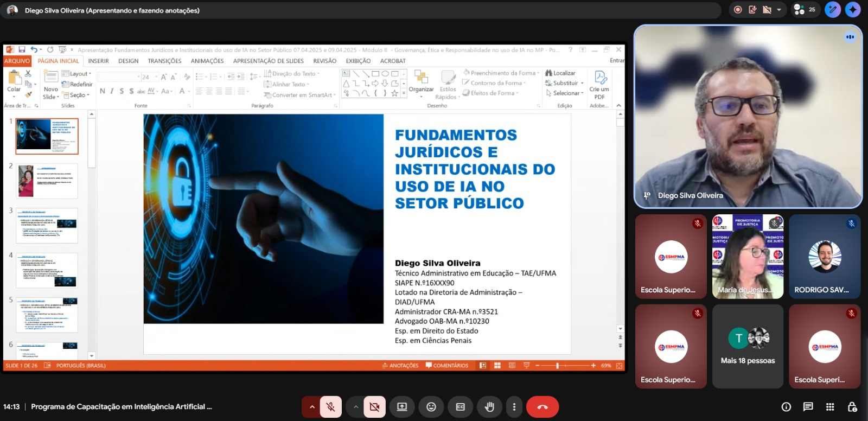Show all 25 participants
This screenshot has height=421, width=868.
coord(805,10)
